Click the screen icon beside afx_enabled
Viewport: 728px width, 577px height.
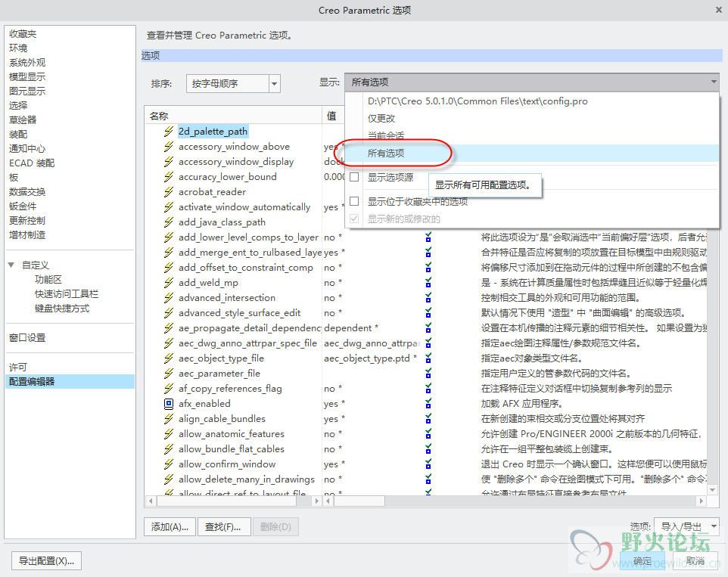click(x=169, y=404)
